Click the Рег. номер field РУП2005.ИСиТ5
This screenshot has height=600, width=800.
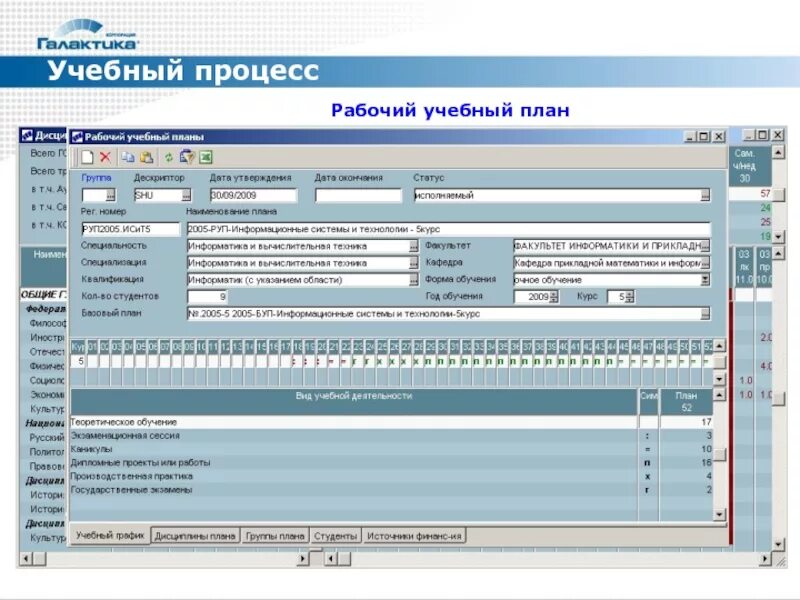click(131, 229)
